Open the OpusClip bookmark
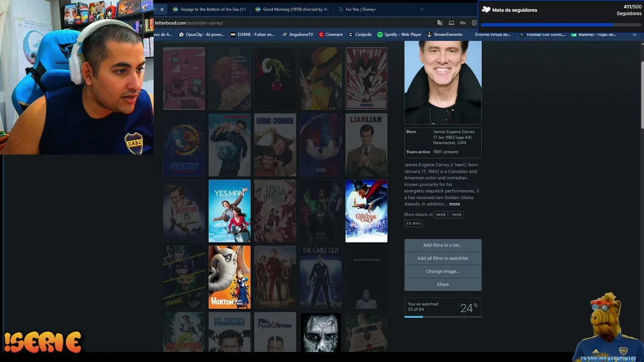 tap(201, 35)
